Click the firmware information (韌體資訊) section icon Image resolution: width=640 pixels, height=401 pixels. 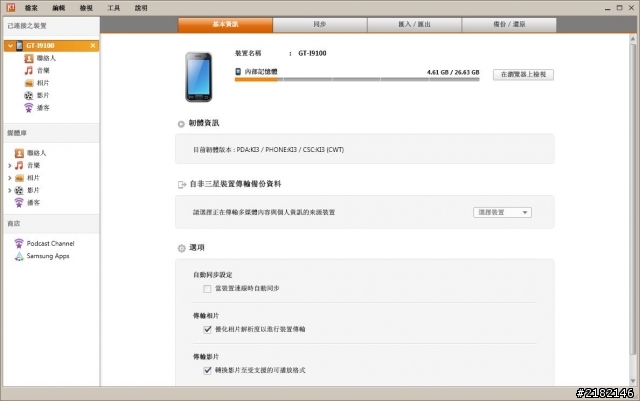coord(181,124)
